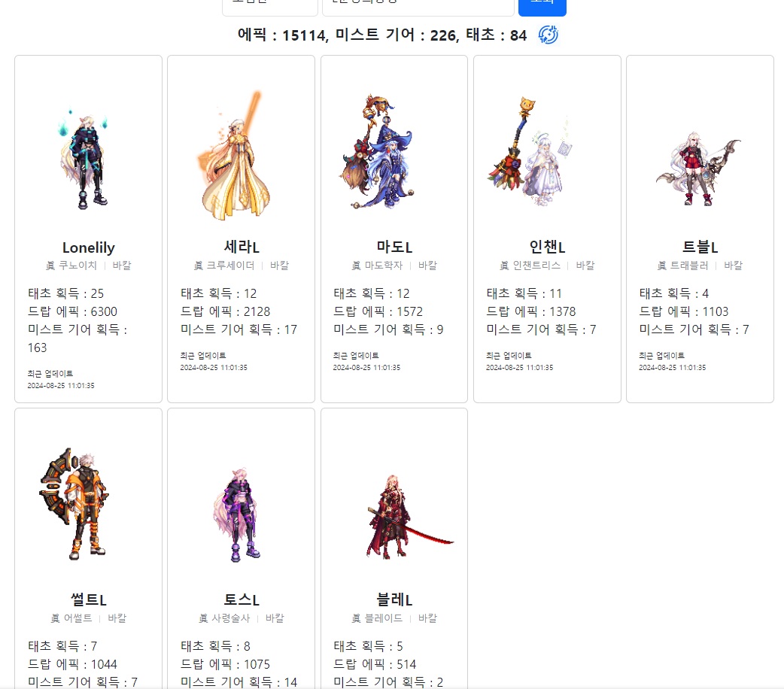This screenshot has height=689, width=784.
Task: Click the 토스L name heading
Action: [x=241, y=600]
